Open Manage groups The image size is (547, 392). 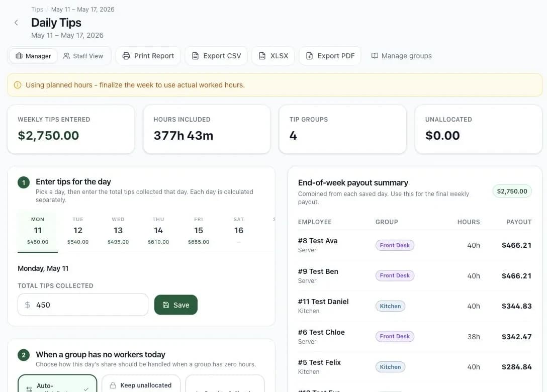402,56
